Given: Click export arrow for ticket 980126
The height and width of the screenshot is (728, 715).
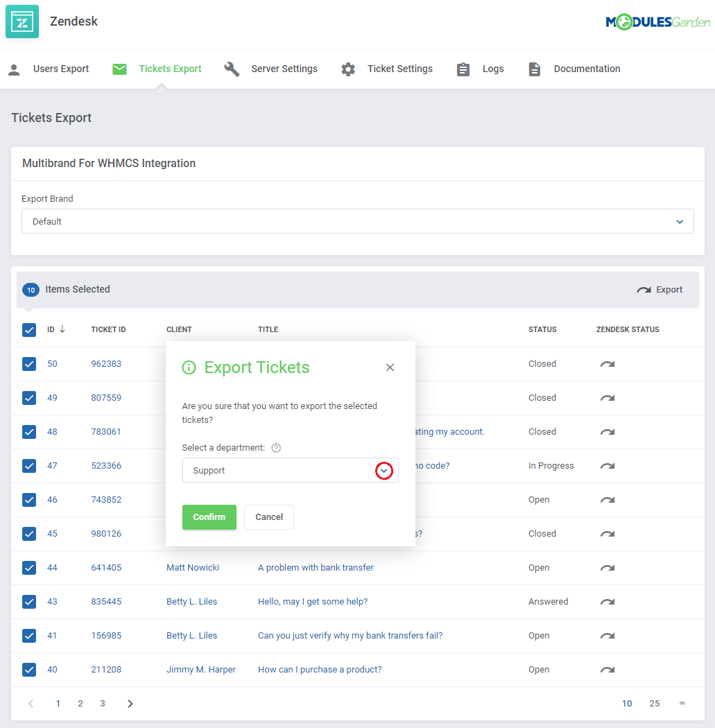Looking at the screenshot, I should click(608, 534).
